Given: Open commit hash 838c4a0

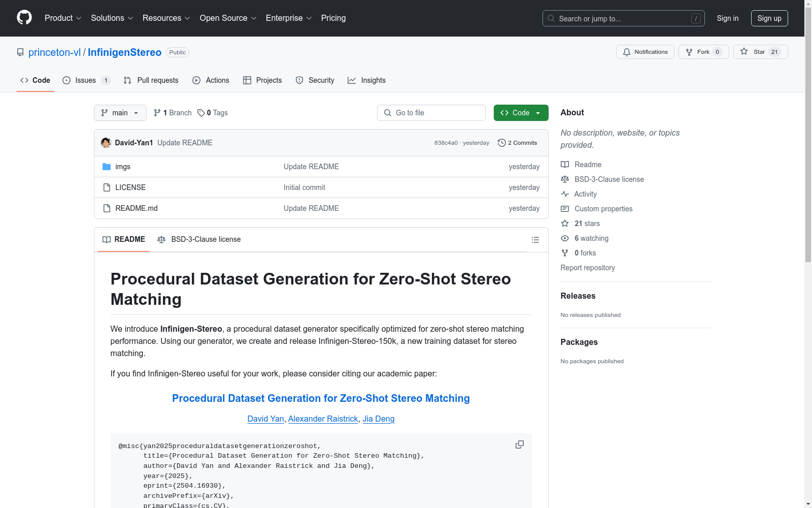Looking at the screenshot, I should 446,143.
